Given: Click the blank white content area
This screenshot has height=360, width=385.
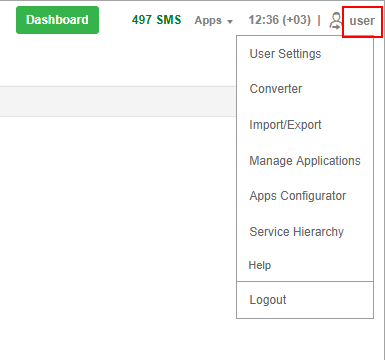Looking at the screenshot, I should [x=118, y=233].
